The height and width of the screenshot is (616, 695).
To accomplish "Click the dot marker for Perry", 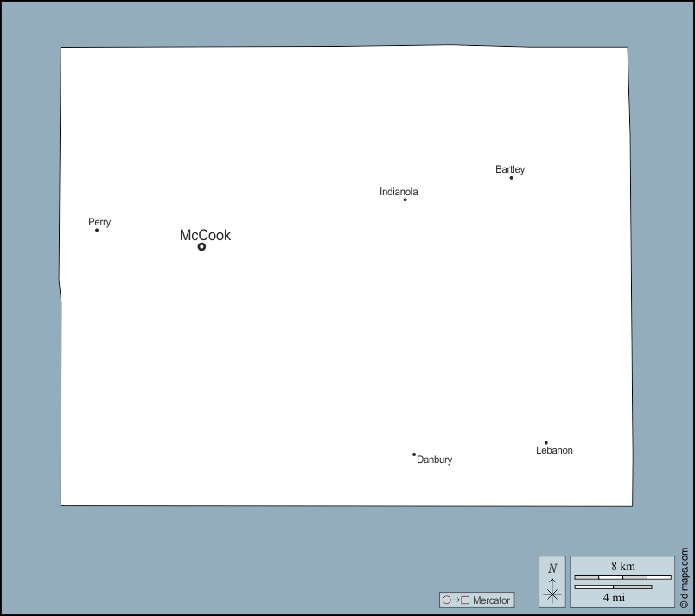I will (97, 230).
